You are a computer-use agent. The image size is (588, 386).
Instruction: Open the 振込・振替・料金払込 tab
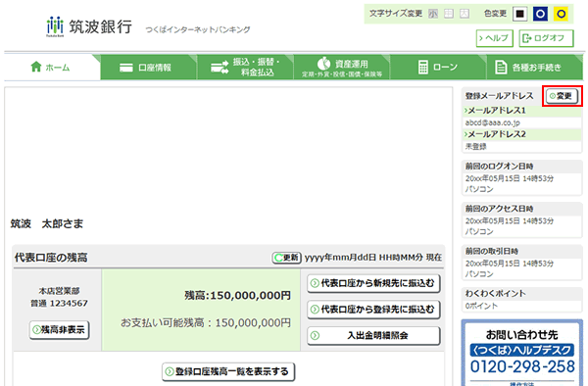[x=245, y=67]
